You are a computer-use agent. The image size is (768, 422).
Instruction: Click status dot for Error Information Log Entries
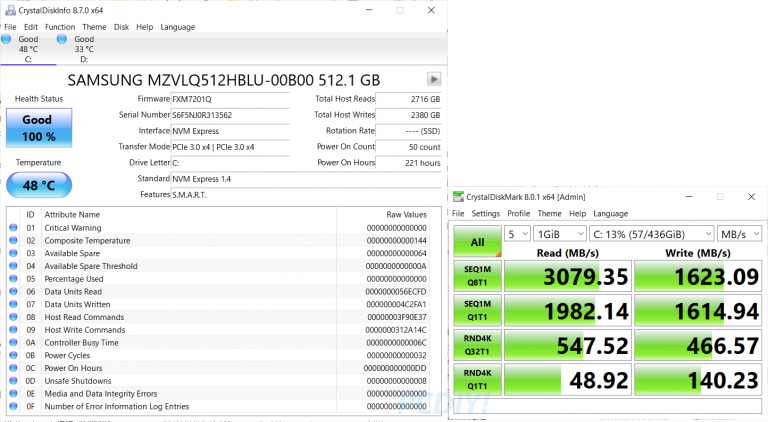tap(13, 406)
